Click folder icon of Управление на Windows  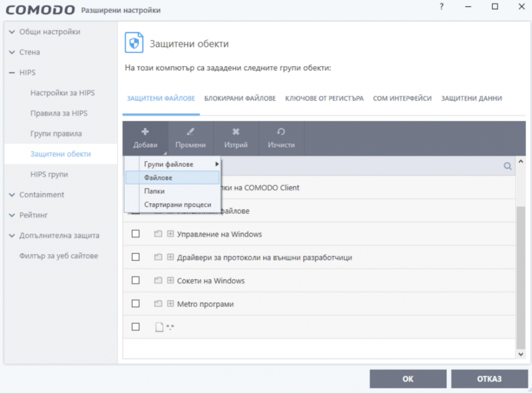point(158,234)
